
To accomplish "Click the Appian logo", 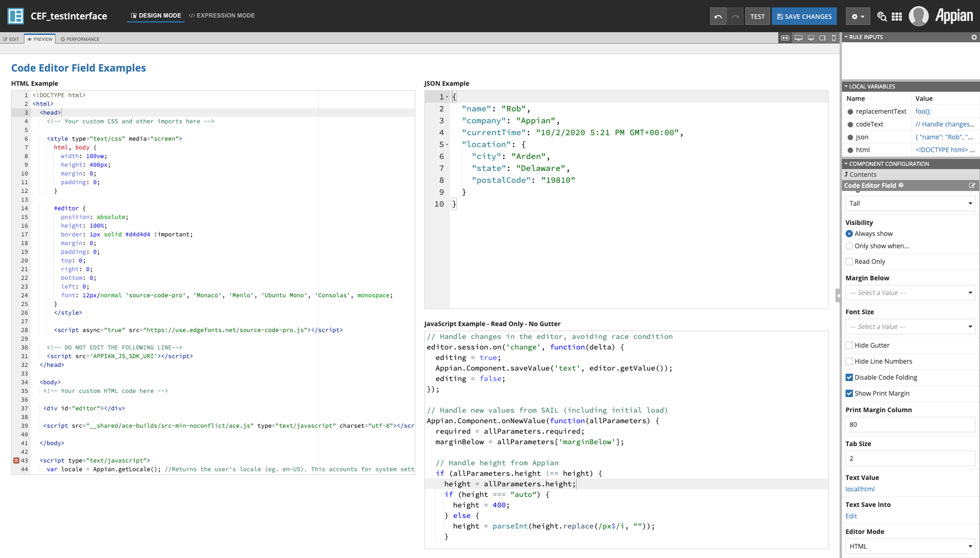I will click(954, 16).
